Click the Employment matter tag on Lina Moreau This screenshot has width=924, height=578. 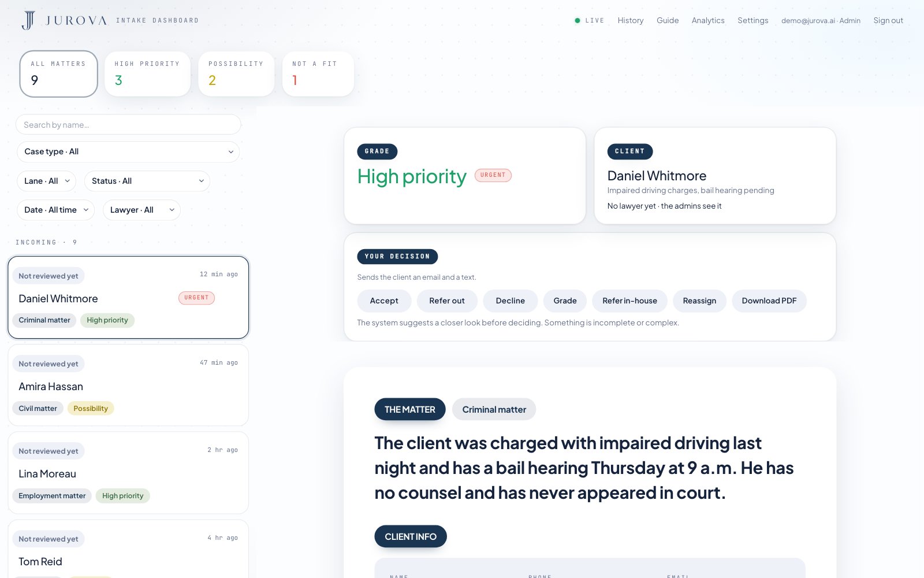point(52,496)
